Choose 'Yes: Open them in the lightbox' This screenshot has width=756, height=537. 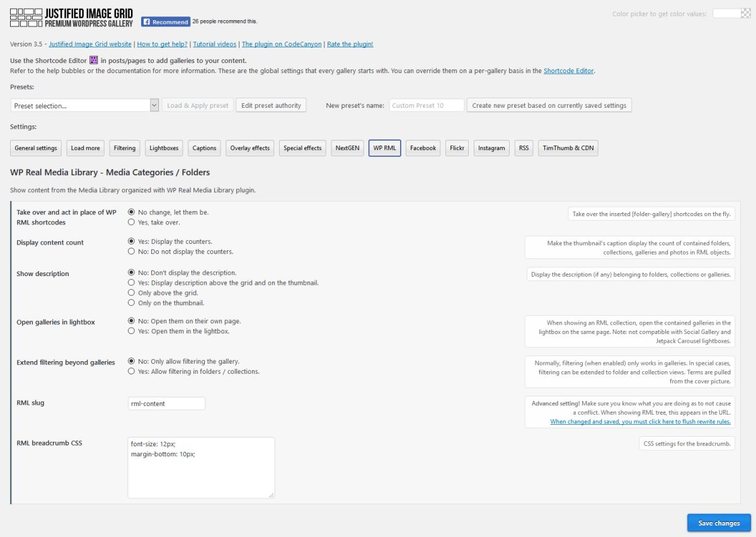131,331
